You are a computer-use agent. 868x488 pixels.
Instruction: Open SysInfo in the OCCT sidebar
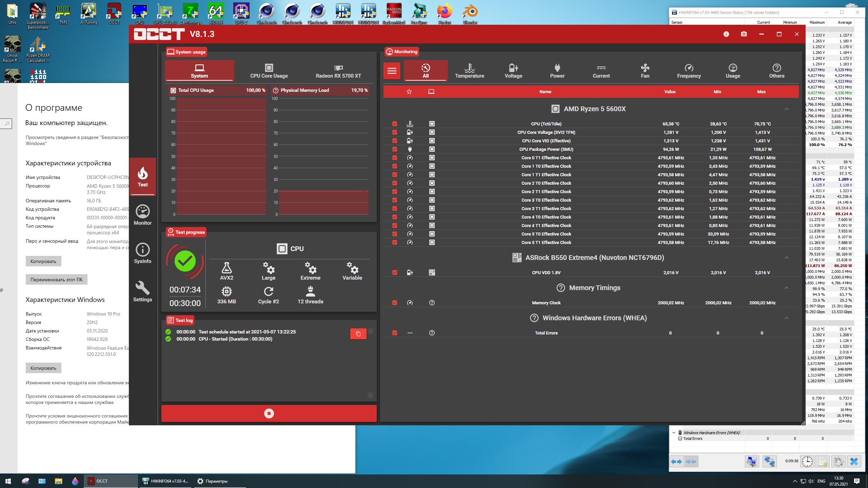142,253
